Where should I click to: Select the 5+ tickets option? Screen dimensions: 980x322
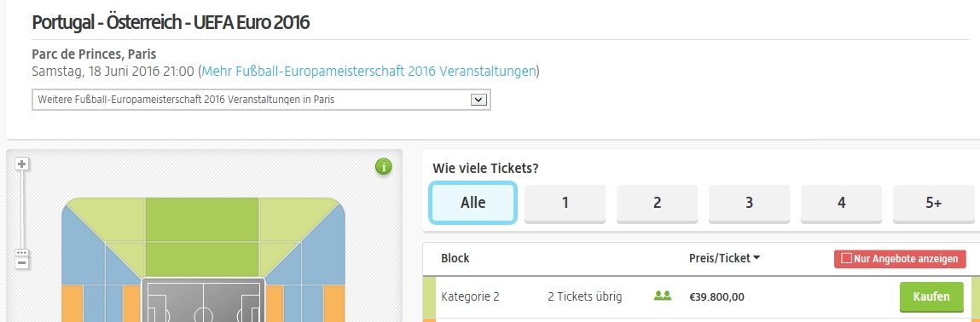pos(933,203)
